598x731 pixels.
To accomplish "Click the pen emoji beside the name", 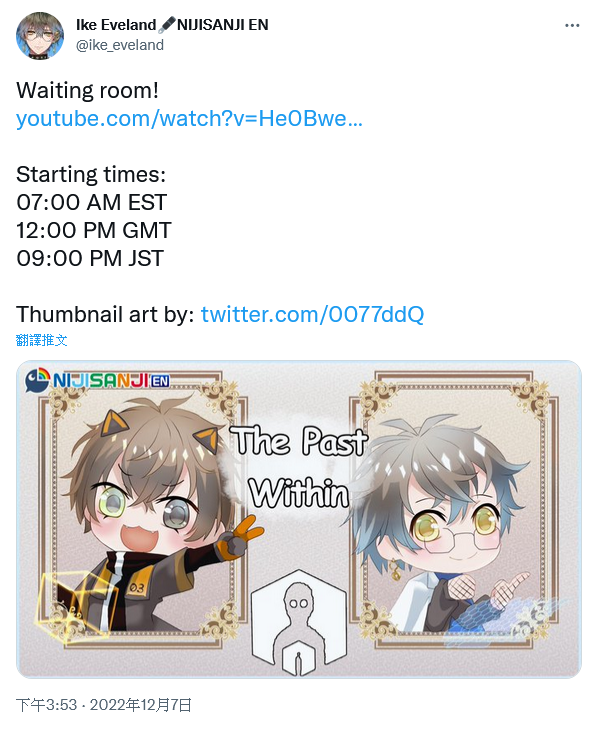I will point(166,25).
